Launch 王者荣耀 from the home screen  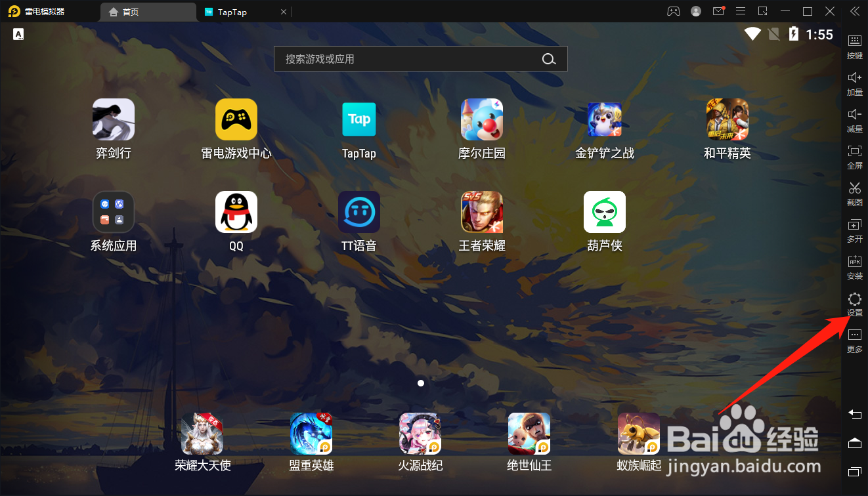[x=481, y=211]
